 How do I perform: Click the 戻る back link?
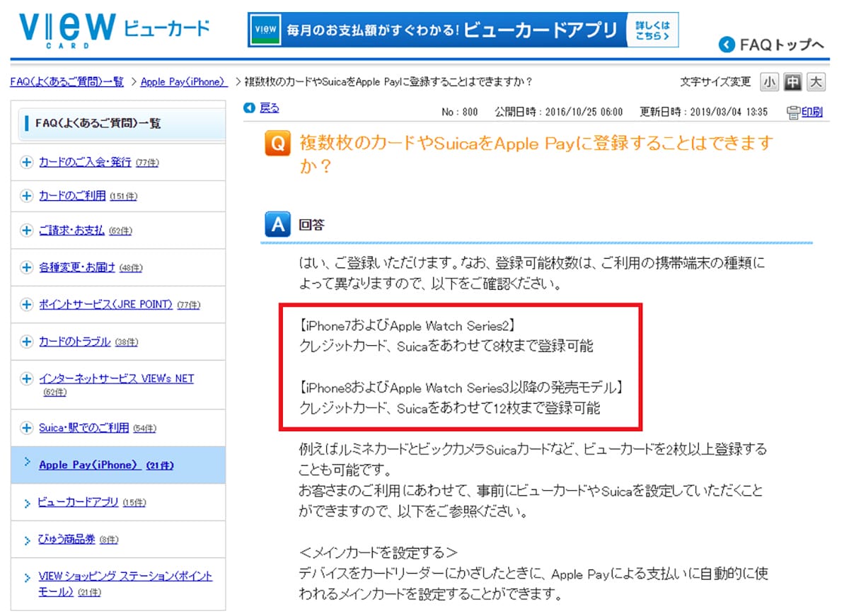pos(270,108)
